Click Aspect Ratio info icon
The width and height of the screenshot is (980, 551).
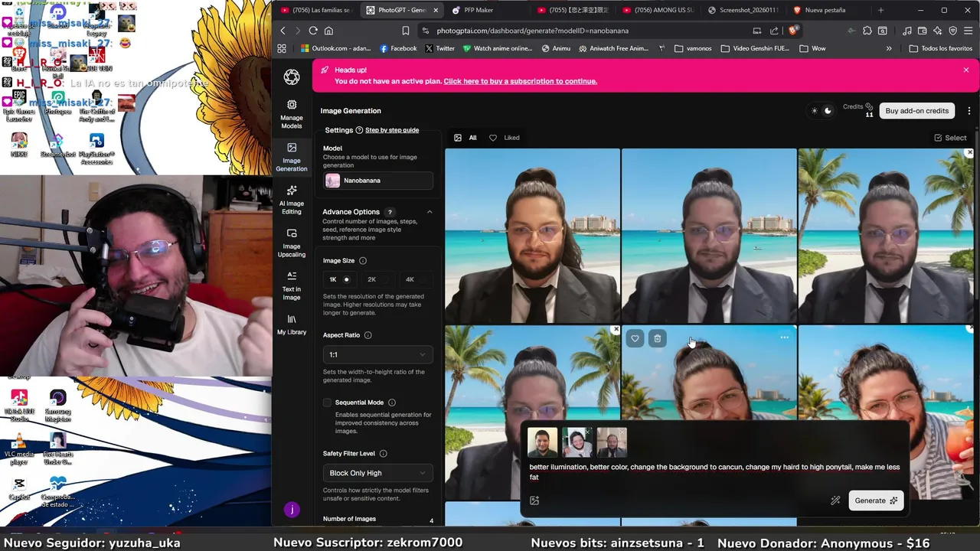tap(367, 335)
